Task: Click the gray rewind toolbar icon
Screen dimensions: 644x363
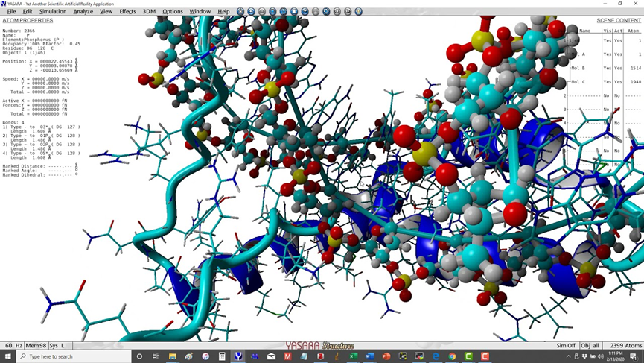Action: tap(337, 11)
